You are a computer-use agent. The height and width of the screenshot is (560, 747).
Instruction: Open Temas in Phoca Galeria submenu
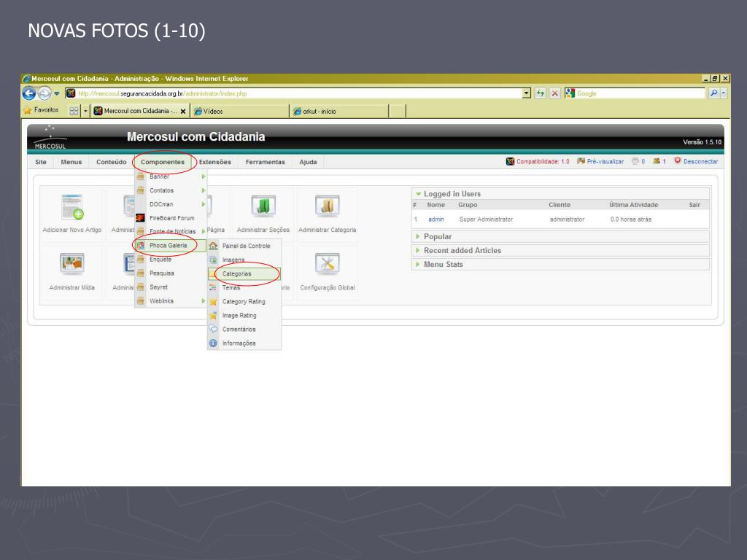pyautogui.click(x=244, y=287)
